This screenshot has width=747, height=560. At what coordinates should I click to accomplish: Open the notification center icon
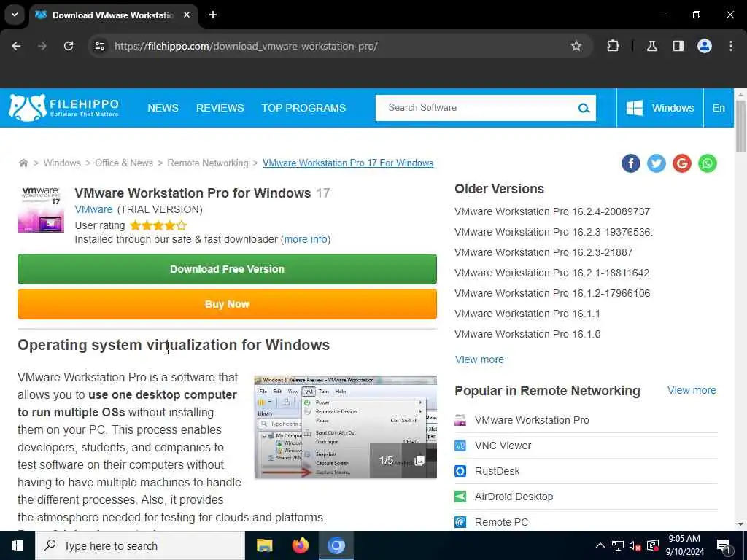pyautogui.click(x=724, y=545)
